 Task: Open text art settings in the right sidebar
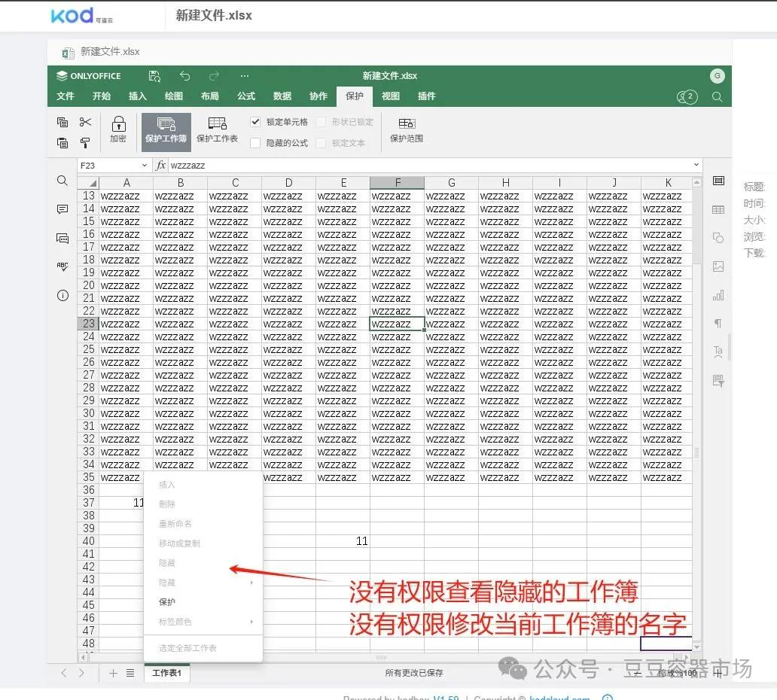point(718,352)
